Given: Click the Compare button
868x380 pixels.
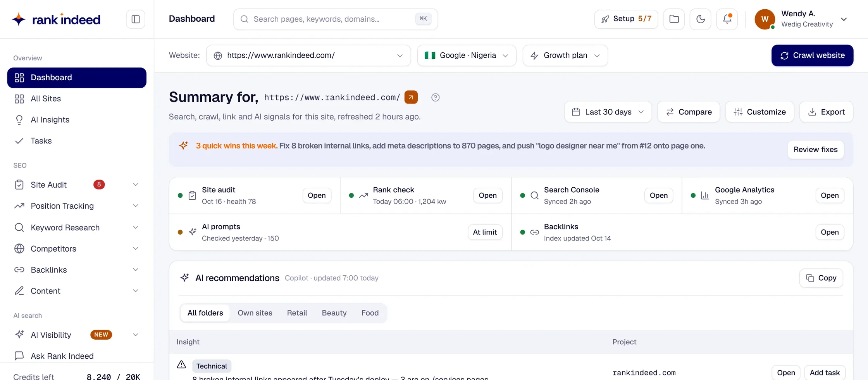Looking at the screenshot, I should pos(689,112).
